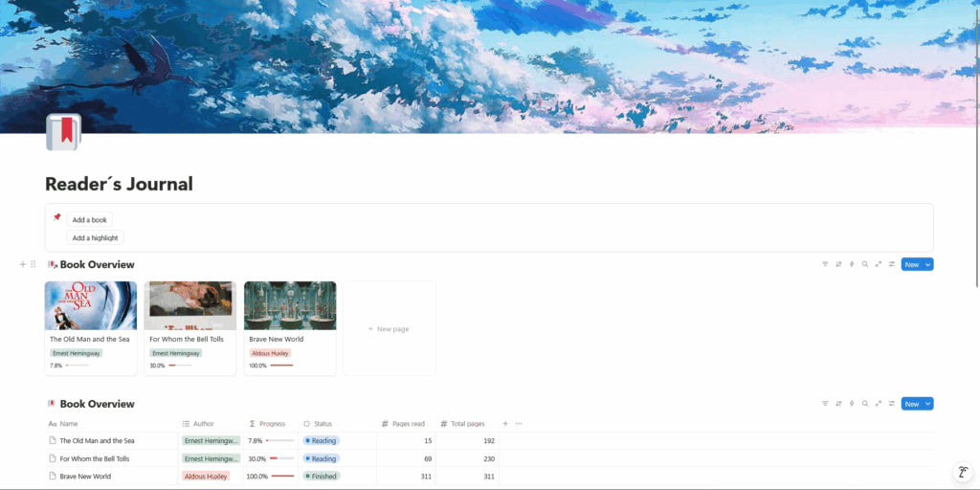Screen dimensions: 980x490
Task: Expand the New dropdown arrow in gallery view
Action: coord(927,264)
